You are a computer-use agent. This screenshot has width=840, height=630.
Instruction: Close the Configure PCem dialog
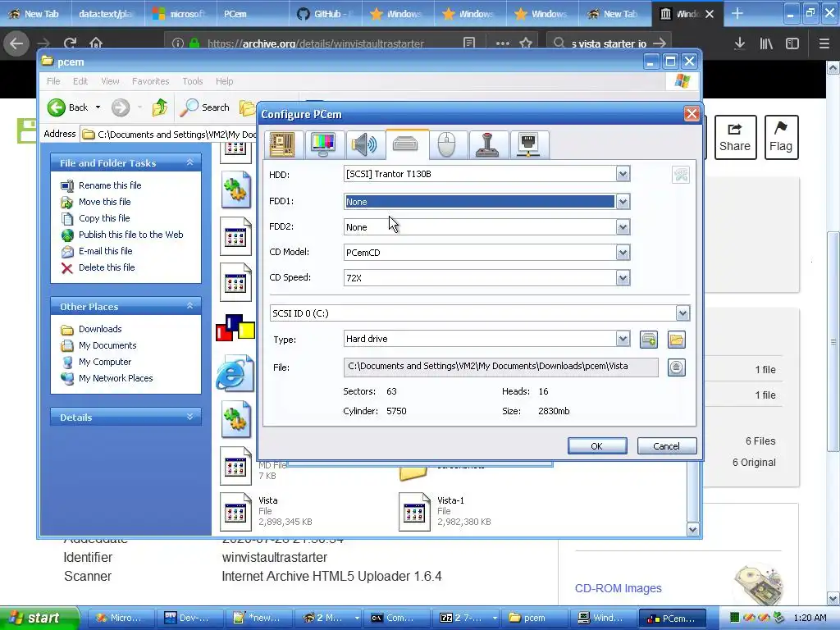(691, 114)
